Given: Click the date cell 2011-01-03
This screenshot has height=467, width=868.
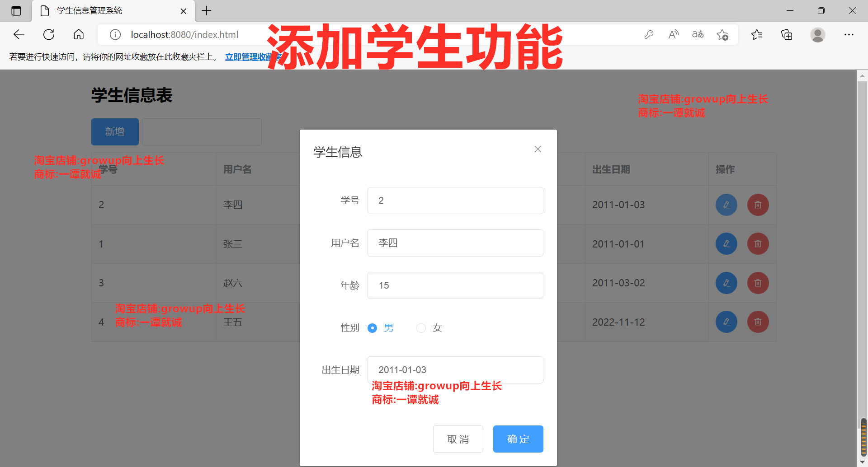Looking at the screenshot, I should (618, 205).
